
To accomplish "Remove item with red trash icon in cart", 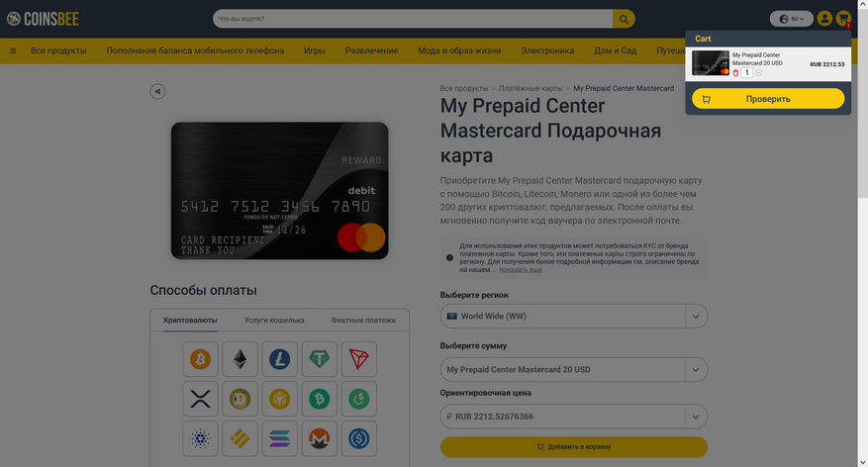I will [x=735, y=73].
